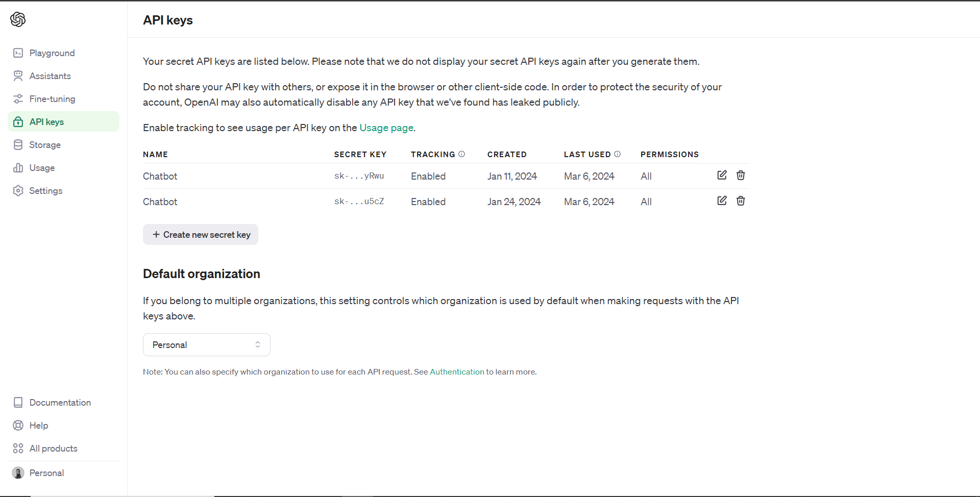Delete the sk-...u5cZ Chatbot key
This screenshot has height=497, width=980.
click(x=741, y=201)
